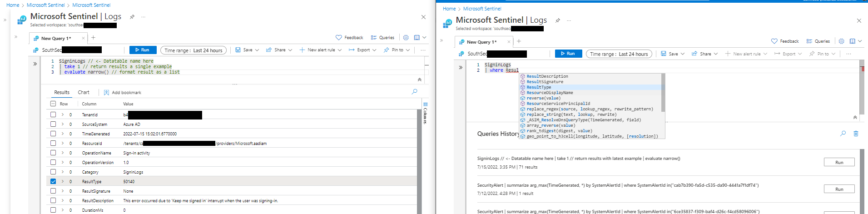Add a new query tab in left window
Screen dimensions: 868x214
(93, 38)
